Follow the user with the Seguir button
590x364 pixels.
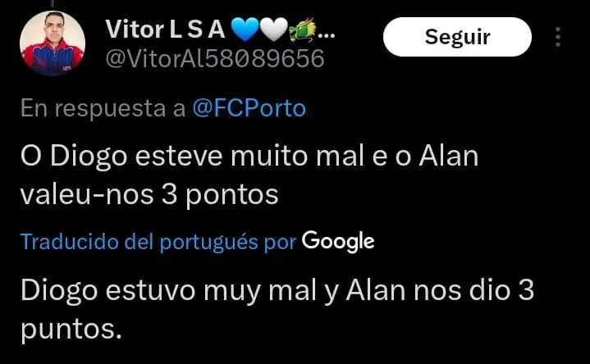point(457,37)
